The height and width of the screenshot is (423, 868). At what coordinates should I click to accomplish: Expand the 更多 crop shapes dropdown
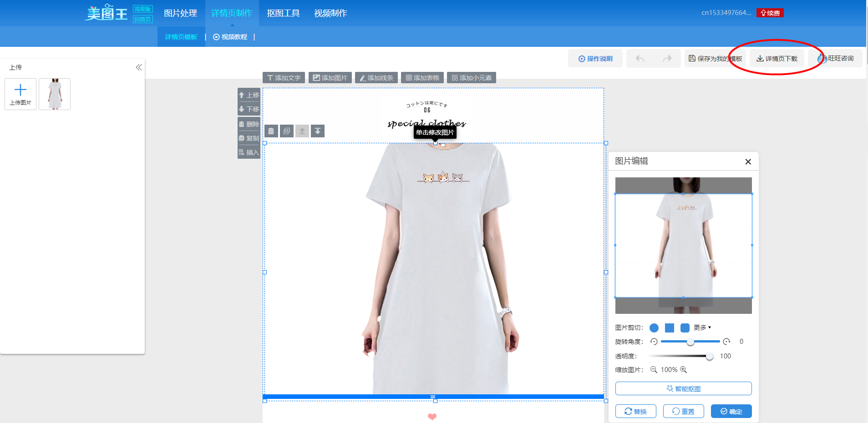click(x=702, y=327)
